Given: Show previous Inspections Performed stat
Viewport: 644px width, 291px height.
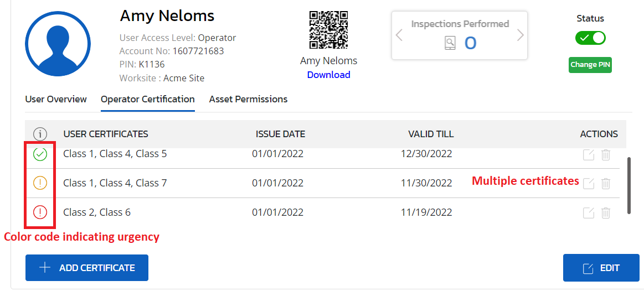Looking at the screenshot, I should point(399,35).
